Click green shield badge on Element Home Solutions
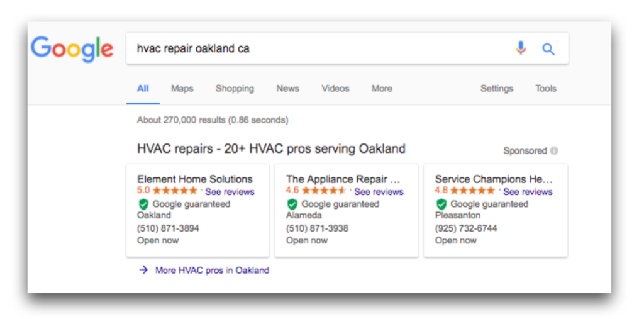644x319 pixels. [143, 204]
